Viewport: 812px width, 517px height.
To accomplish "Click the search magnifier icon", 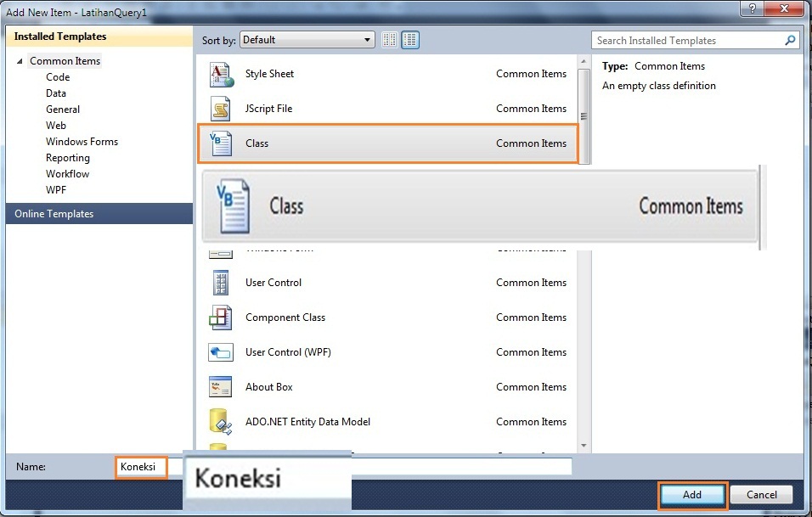I will (790, 40).
